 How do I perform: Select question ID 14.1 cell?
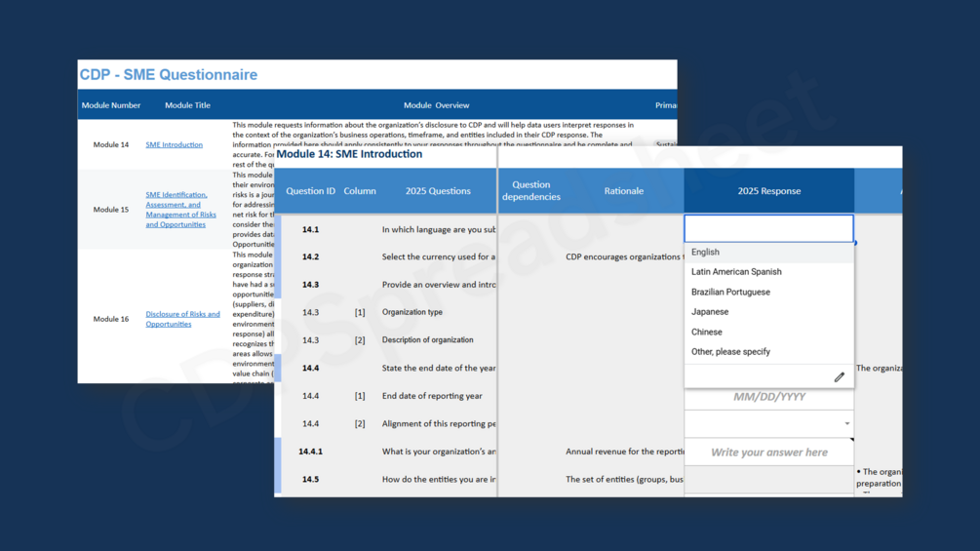(311, 229)
